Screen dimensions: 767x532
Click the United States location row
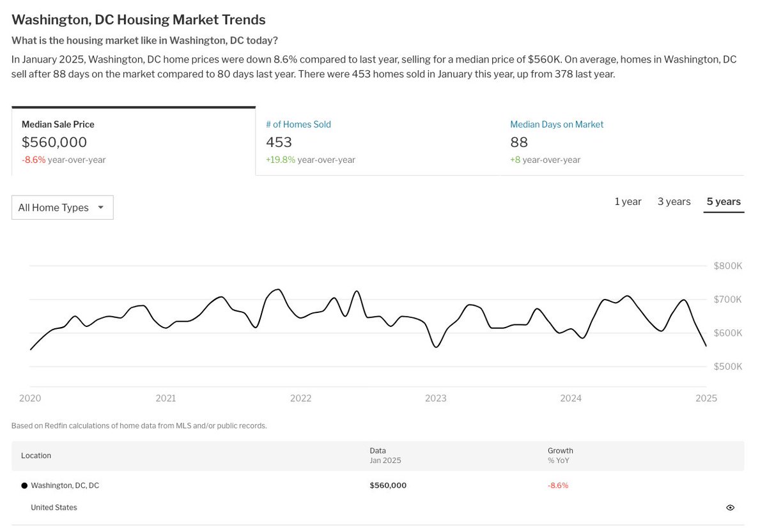pyautogui.click(x=54, y=508)
